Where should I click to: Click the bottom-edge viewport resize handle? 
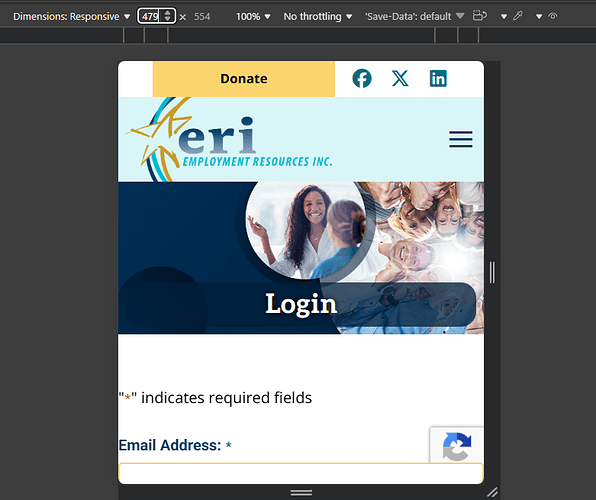click(301, 492)
